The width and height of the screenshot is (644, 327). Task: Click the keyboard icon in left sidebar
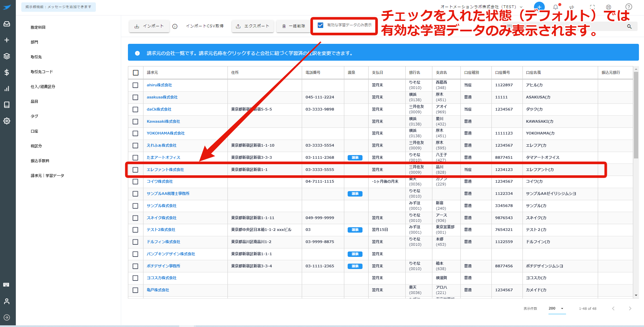click(6, 285)
